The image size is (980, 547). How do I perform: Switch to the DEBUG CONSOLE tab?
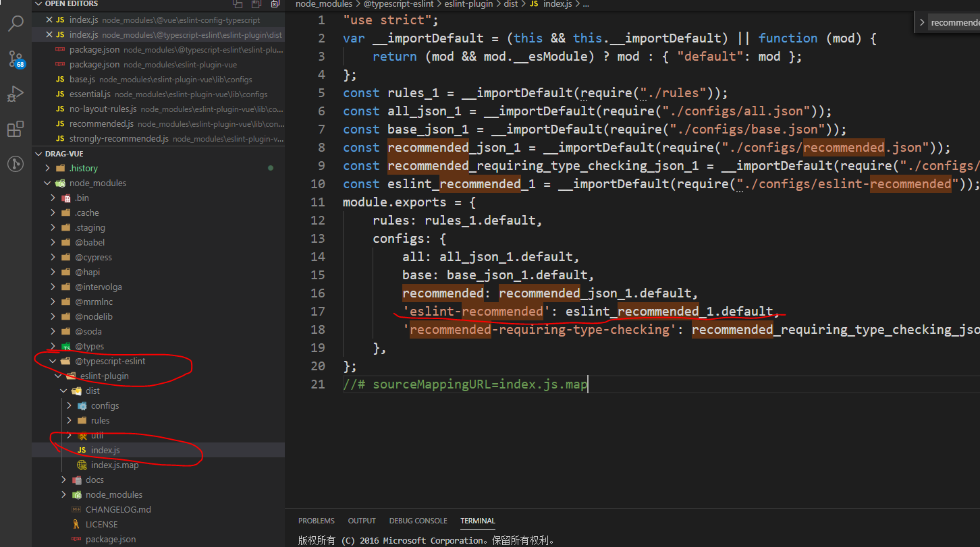pyautogui.click(x=418, y=521)
